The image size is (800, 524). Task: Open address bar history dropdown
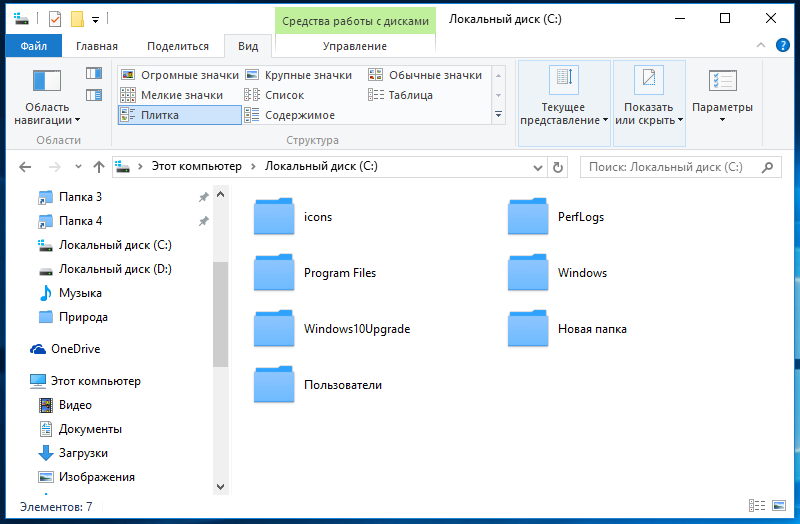[x=537, y=167]
